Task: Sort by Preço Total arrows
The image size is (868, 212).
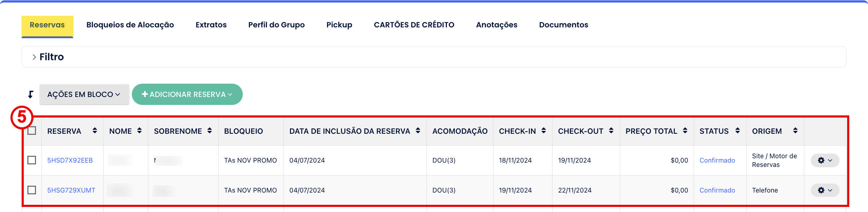Action: click(685, 131)
